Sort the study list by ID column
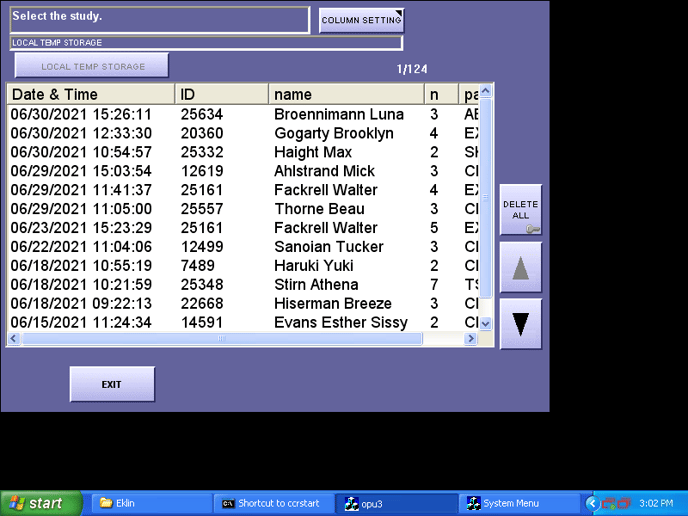The width and height of the screenshot is (688, 516). point(221,94)
